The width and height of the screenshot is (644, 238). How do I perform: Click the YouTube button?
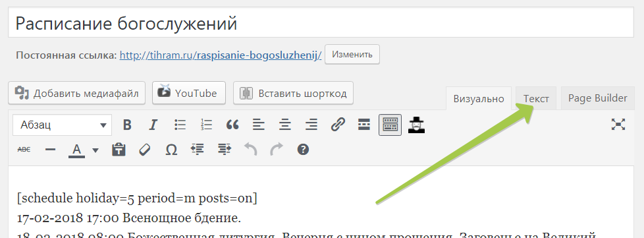point(189,93)
